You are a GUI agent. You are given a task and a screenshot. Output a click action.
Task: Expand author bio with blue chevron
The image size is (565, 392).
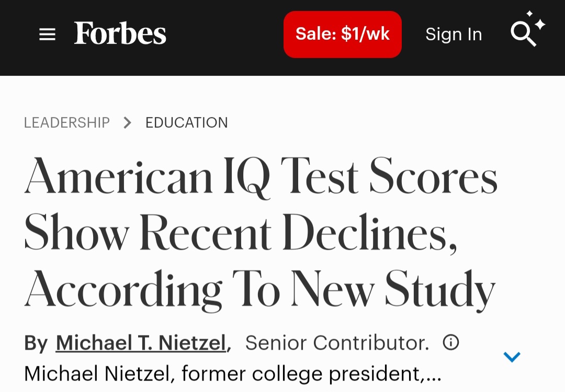[x=512, y=357]
